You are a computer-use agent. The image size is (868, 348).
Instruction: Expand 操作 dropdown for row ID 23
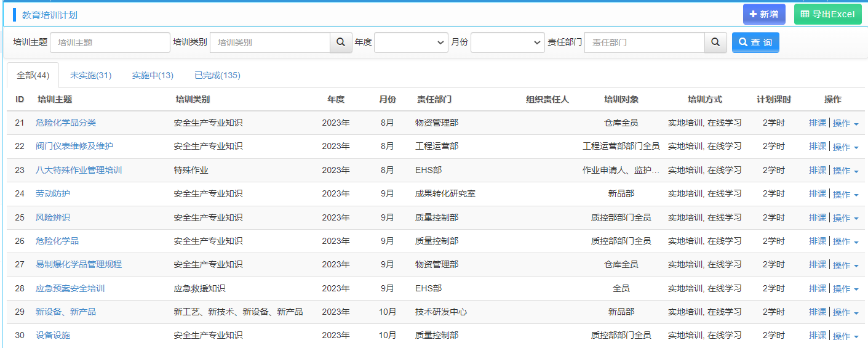point(846,171)
